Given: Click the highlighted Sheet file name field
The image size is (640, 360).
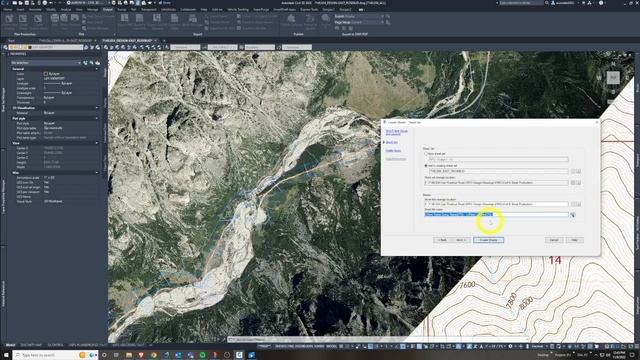Looking at the screenshot, I should pos(496,214).
